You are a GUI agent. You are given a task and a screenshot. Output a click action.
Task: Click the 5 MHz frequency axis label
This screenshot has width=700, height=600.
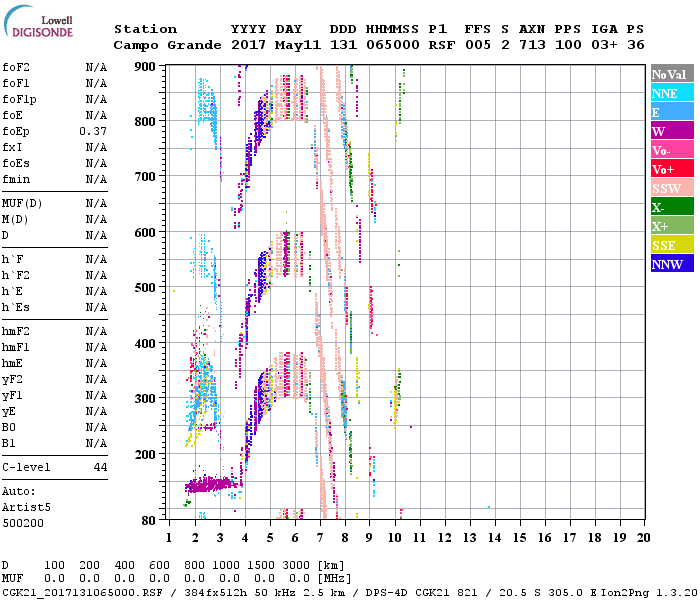(270, 538)
